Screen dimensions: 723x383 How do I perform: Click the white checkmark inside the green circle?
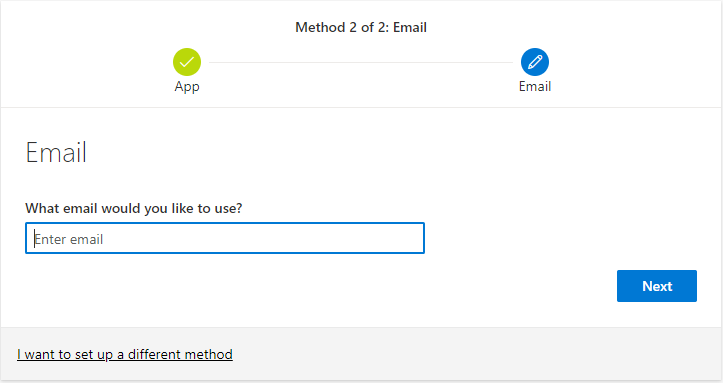pos(187,62)
